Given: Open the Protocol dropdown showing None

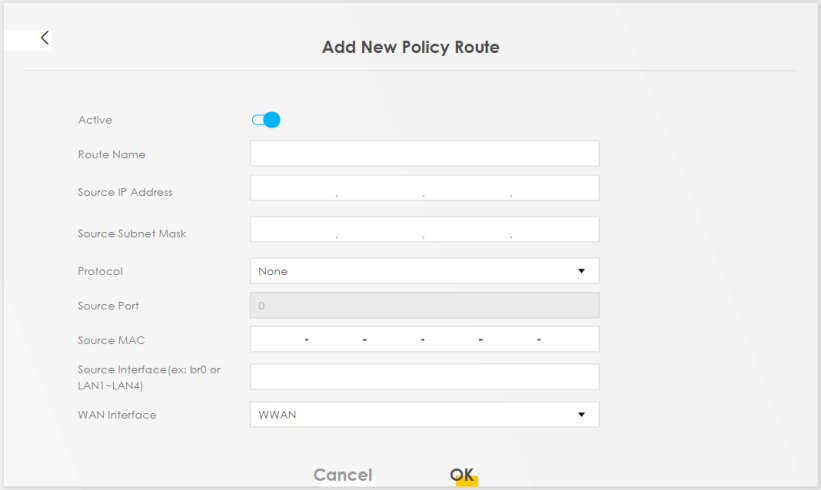Looking at the screenshot, I should pos(424,271).
